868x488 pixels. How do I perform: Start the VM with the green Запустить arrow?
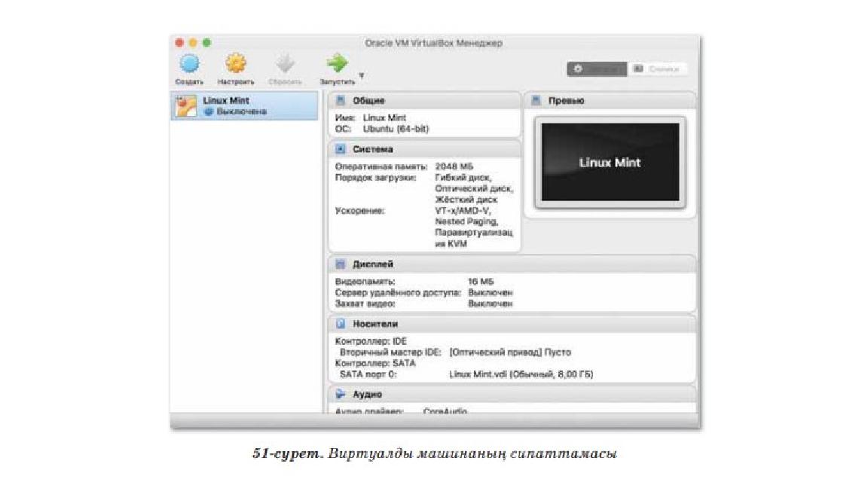click(337, 63)
